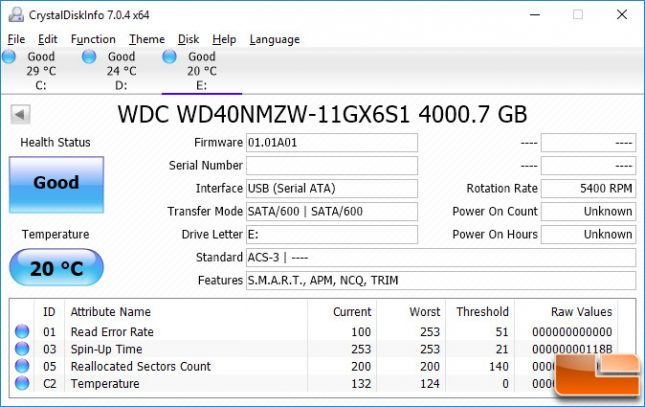This screenshot has width=645, height=407.
Task: Open the Function menu
Action: click(x=93, y=39)
